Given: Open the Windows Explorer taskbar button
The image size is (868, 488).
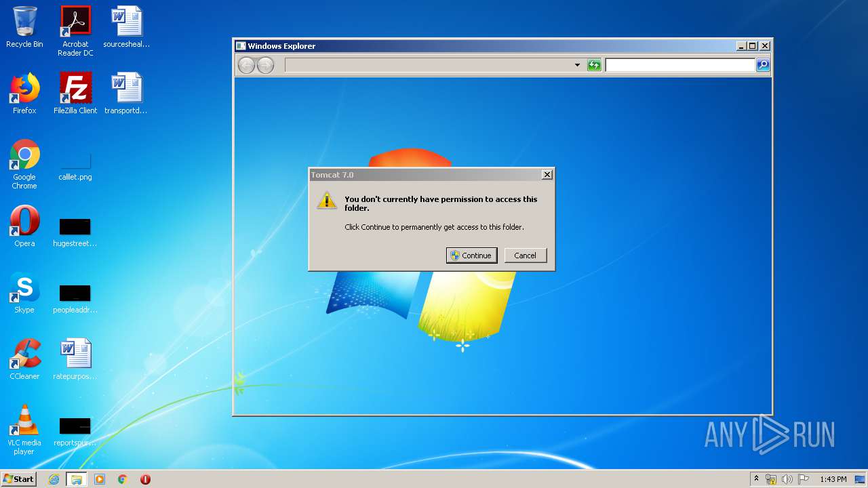Looking at the screenshot, I should (77, 479).
